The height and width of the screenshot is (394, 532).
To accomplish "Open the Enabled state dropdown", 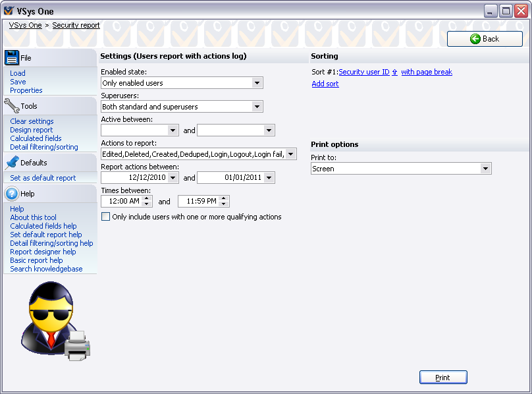I will tap(257, 83).
